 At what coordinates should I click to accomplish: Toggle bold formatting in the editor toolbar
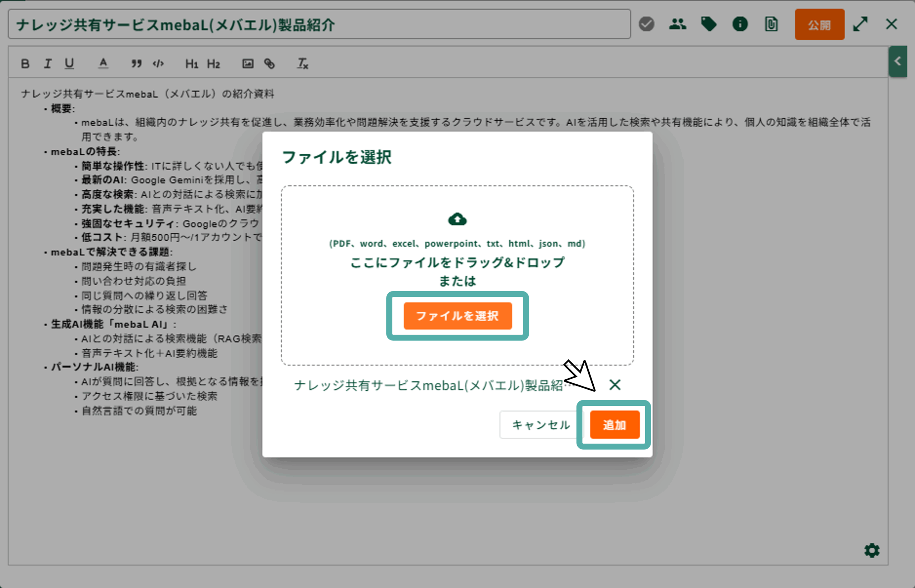25,64
